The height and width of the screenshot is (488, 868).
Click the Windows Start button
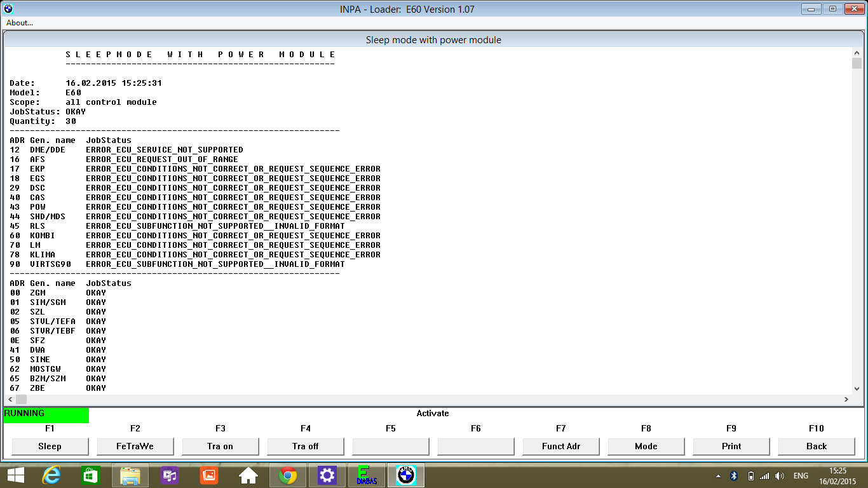pyautogui.click(x=15, y=475)
